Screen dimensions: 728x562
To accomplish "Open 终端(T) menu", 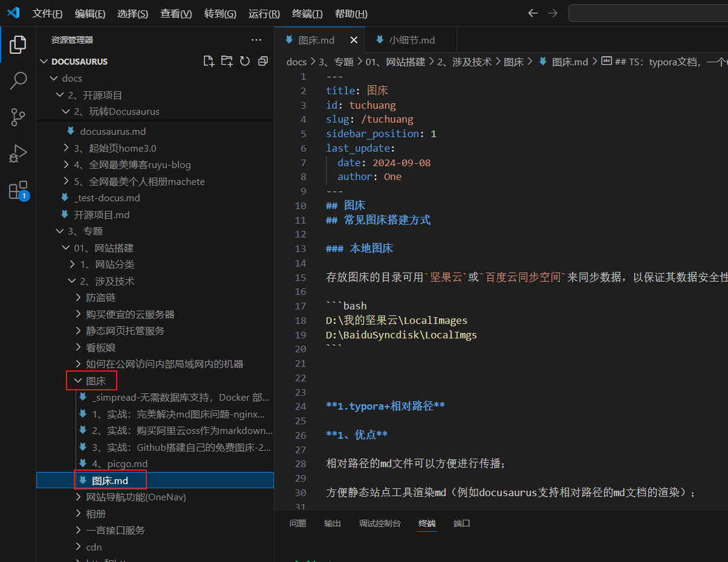I will 307,13.
